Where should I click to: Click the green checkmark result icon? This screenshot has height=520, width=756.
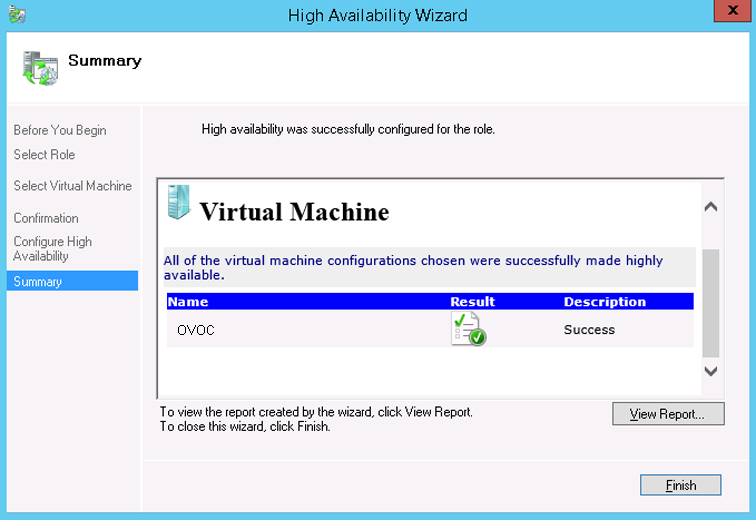pos(468,329)
